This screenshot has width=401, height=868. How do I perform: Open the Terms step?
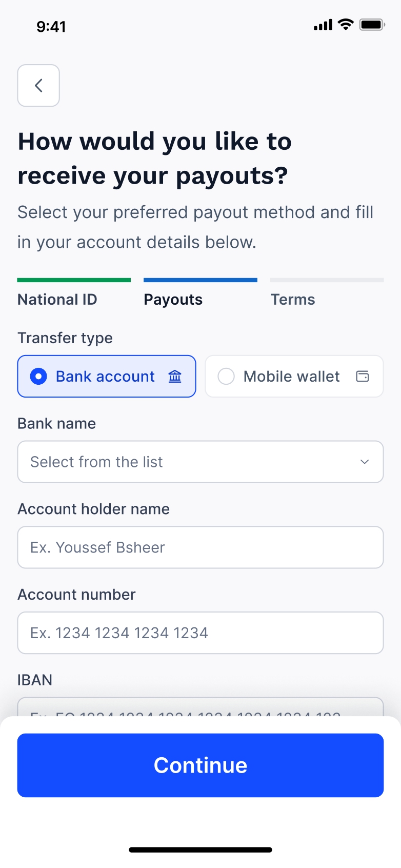pyautogui.click(x=293, y=300)
